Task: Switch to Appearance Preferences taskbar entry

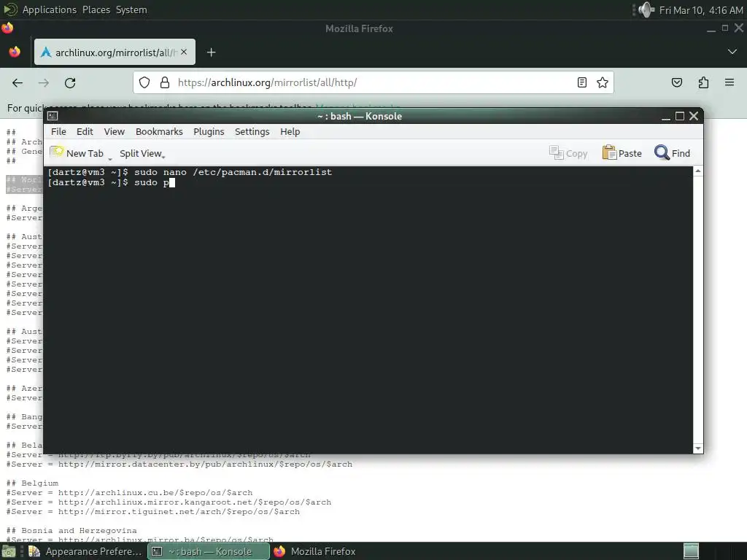Action: tap(85, 551)
